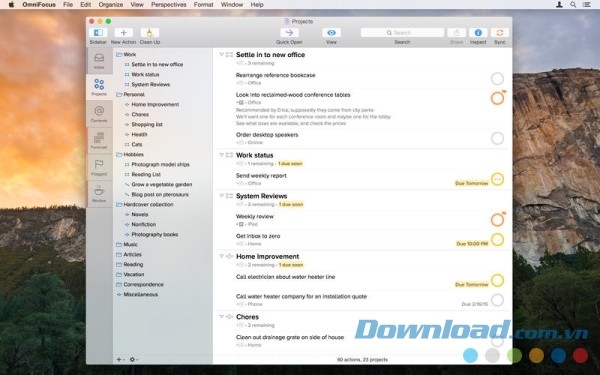Switch to the Inbox perspective
Screen dimensions: 600x375
pos(99,60)
